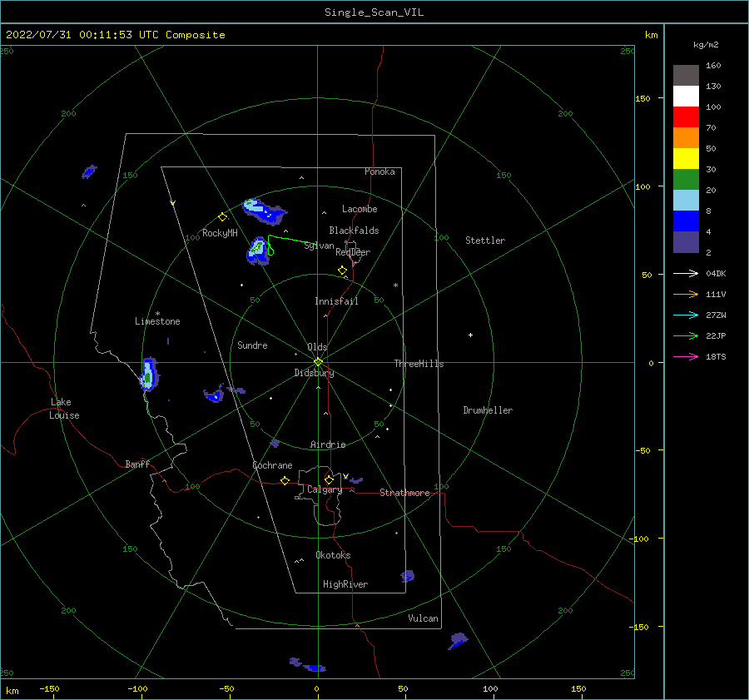Click the light blue 8–20 legend swatch
This screenshot has height=700, width=749.
(686, 201)
